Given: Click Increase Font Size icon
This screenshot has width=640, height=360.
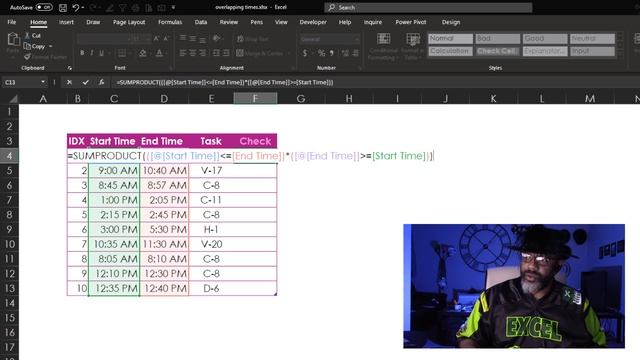Looking at the screenshot, I should pyautogui.click(x=156, y=39).
